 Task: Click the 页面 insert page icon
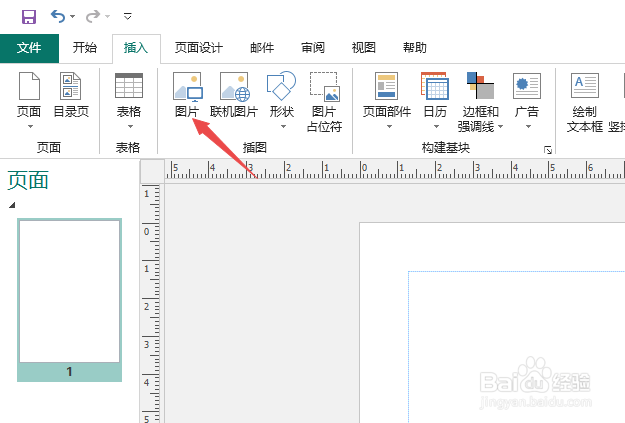[x=29, y=86]
